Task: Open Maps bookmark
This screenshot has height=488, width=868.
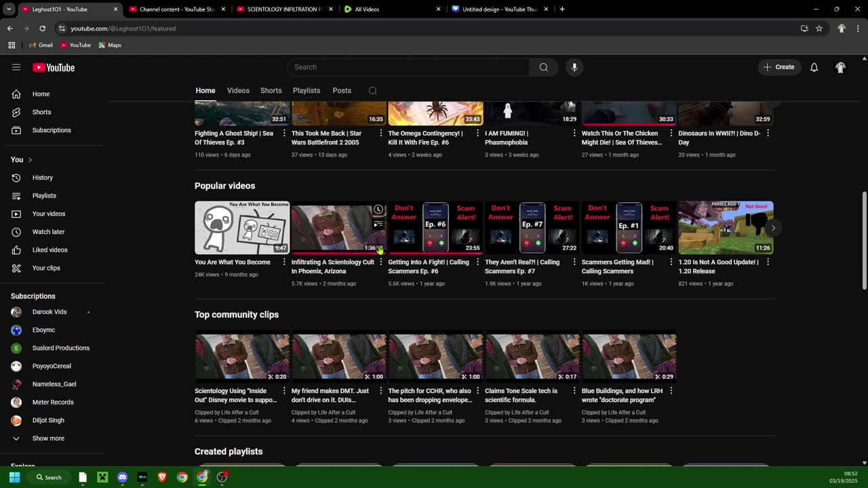Action: (x=110, y=45)
